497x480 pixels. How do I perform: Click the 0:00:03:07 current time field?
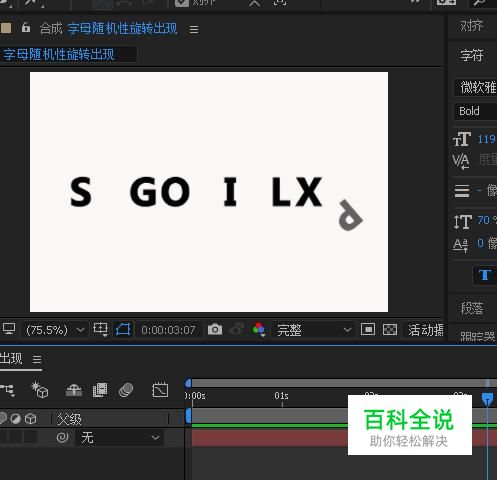click(x=168, y=330)
